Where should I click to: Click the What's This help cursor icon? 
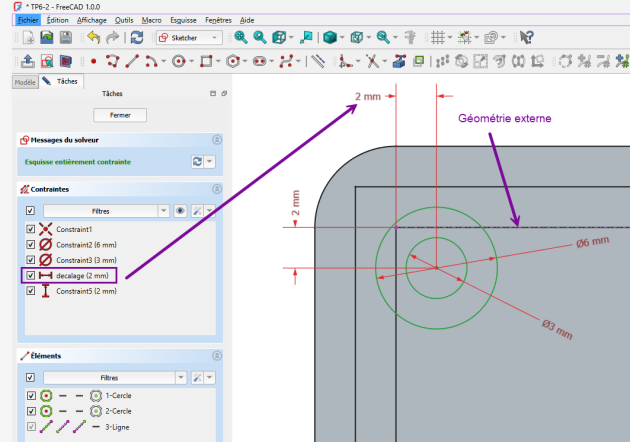coord(527,37)
